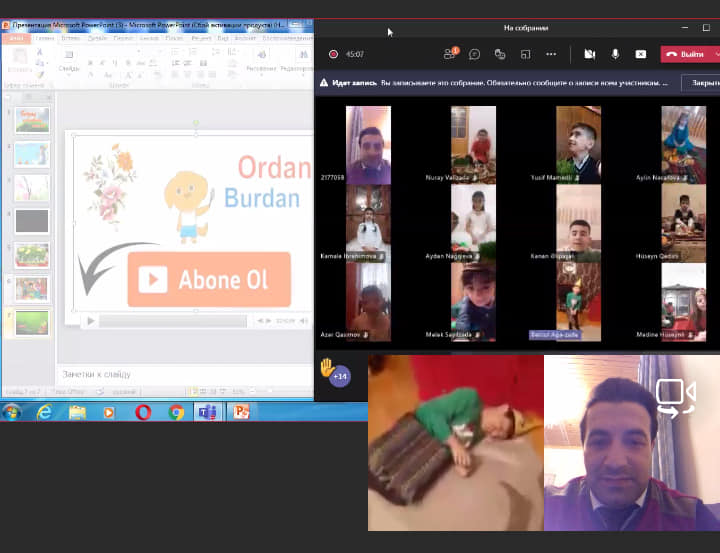This screenshot has width=720, height=553.
Task: Switch to the Вид tab in PowerPoint
Action: click(x=223, y=38)
